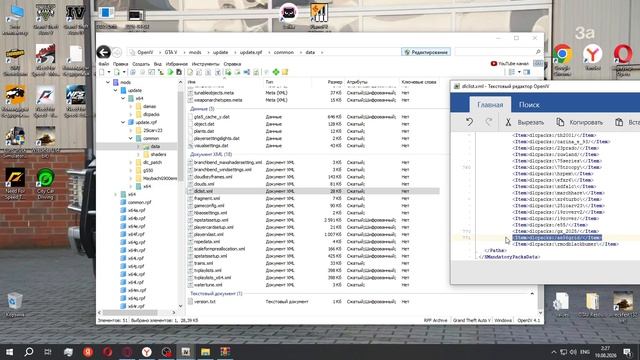
Task: Go back with the black arrow button
Action: (104, 52)
